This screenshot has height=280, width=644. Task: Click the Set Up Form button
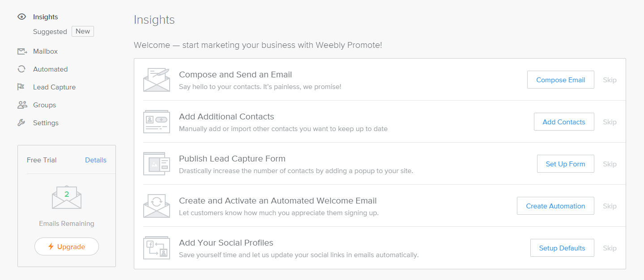tap(566, 164)
